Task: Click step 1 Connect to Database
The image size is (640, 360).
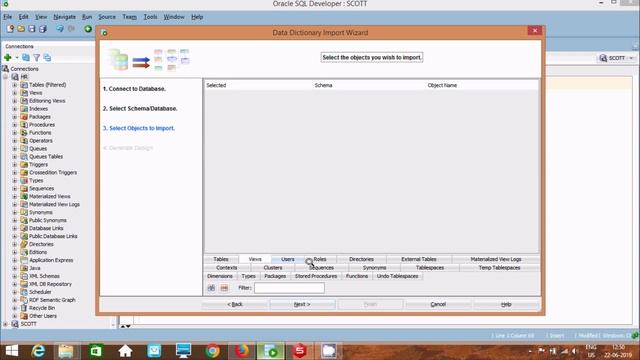Action: 134,89
